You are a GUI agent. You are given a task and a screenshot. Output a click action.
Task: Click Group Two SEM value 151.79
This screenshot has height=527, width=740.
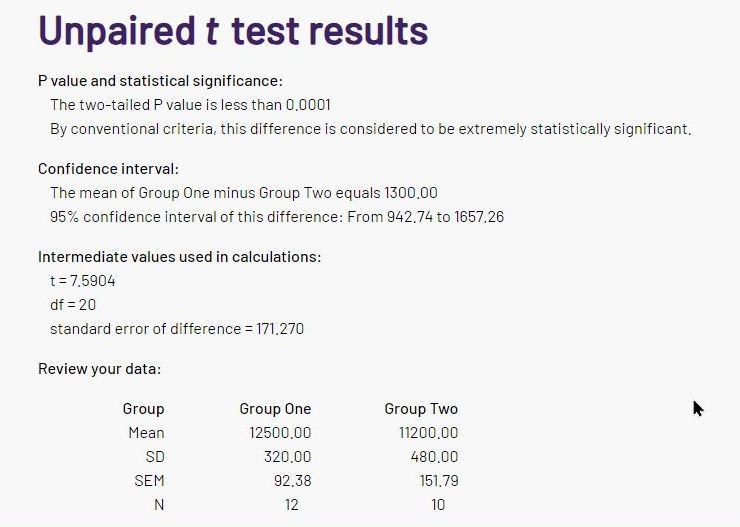(x=439, y=481)
